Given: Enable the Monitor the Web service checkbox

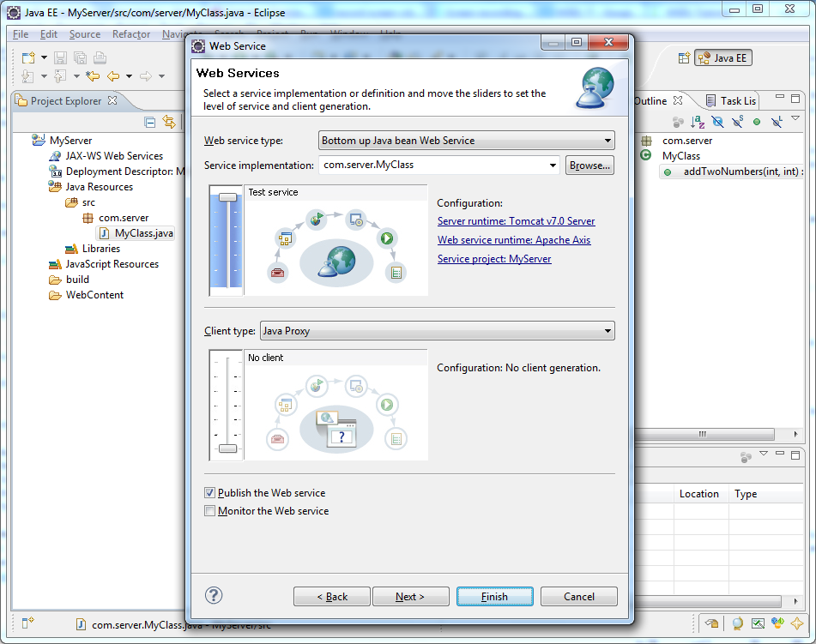Looking at the screenshot, I should (209, 510).
